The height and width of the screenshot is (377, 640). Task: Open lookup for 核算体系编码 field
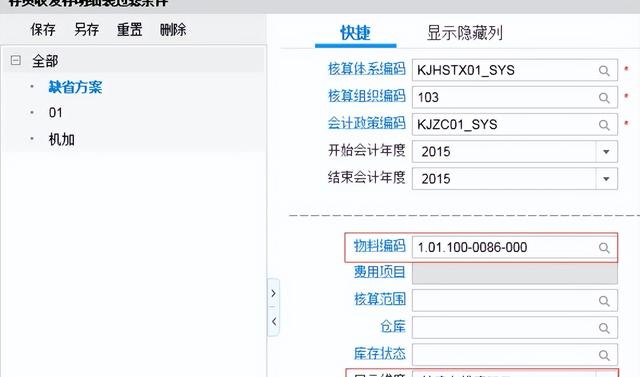coord(604,71)
